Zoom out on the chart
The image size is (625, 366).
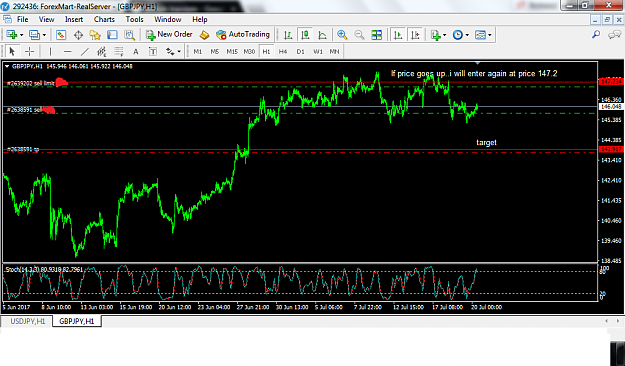pyautogui.click(x=359, y=35)
